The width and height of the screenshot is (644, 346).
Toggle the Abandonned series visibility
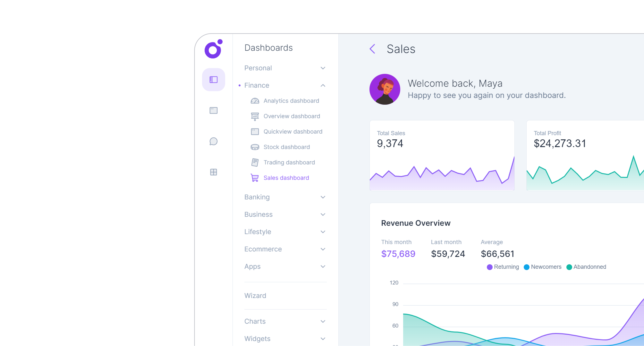click(586, 267)
